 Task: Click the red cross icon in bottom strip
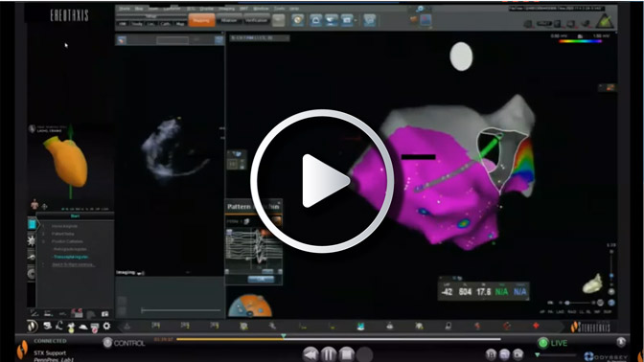click(536, 326)
